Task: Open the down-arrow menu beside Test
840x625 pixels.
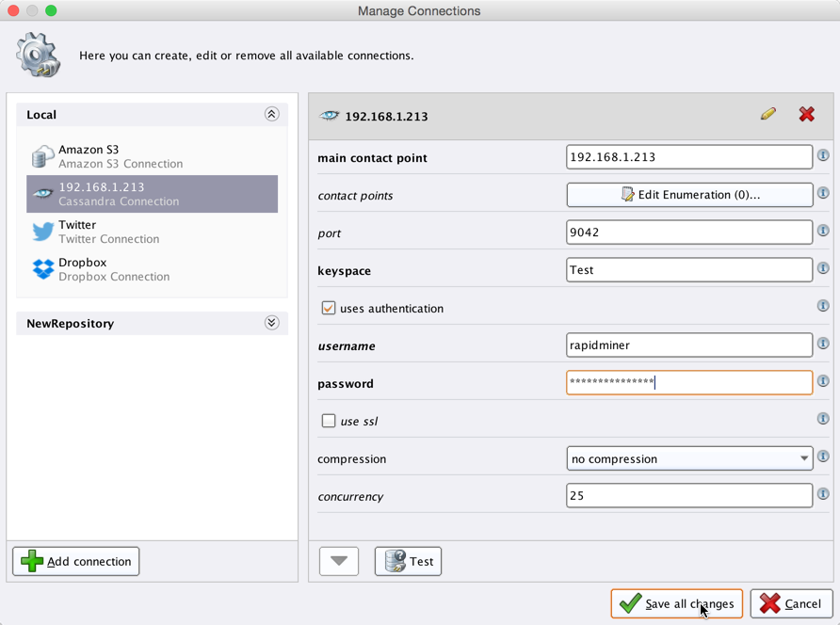Action: point(339,561)
